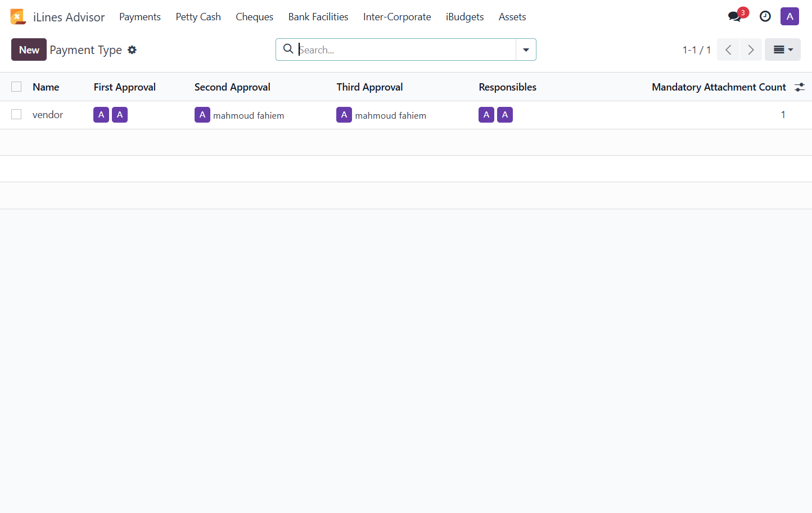
Task: Sort by the Name column header
Action: tap(46, 87)
